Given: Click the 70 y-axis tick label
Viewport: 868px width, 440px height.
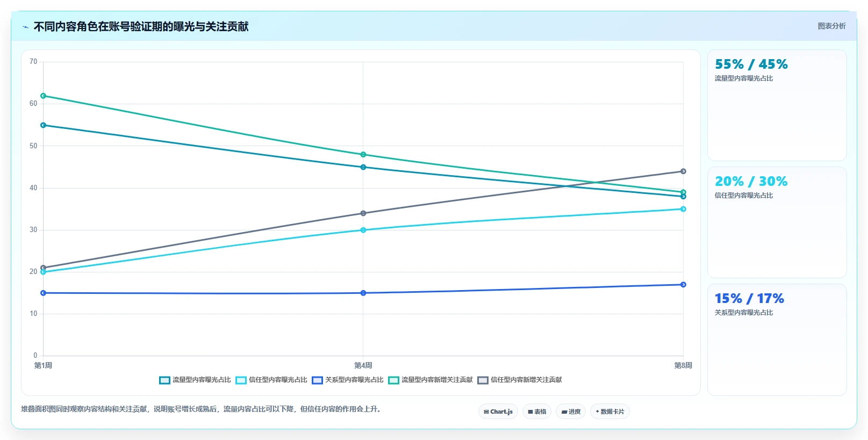Looking at the screenshot, I should [x=33, y=62].
